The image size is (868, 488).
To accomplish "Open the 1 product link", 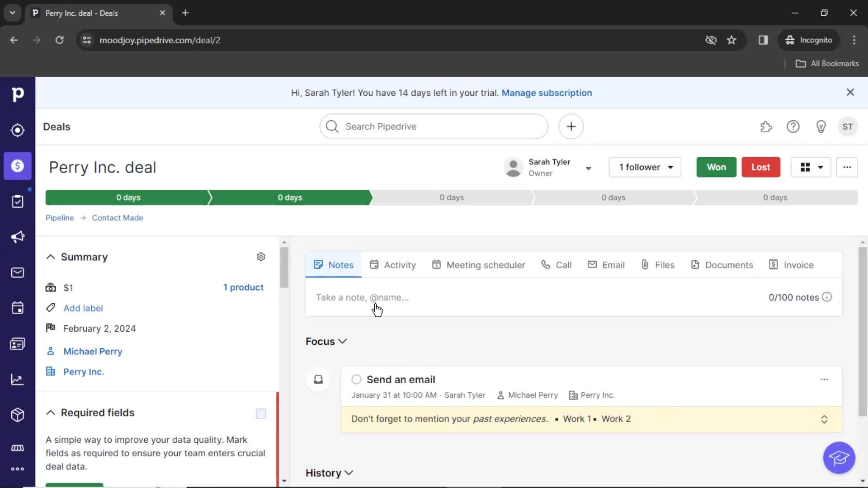I will click(243, 287).
